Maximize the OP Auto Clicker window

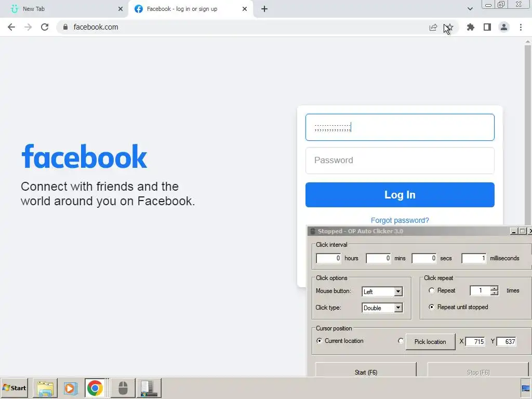[523, 231]
